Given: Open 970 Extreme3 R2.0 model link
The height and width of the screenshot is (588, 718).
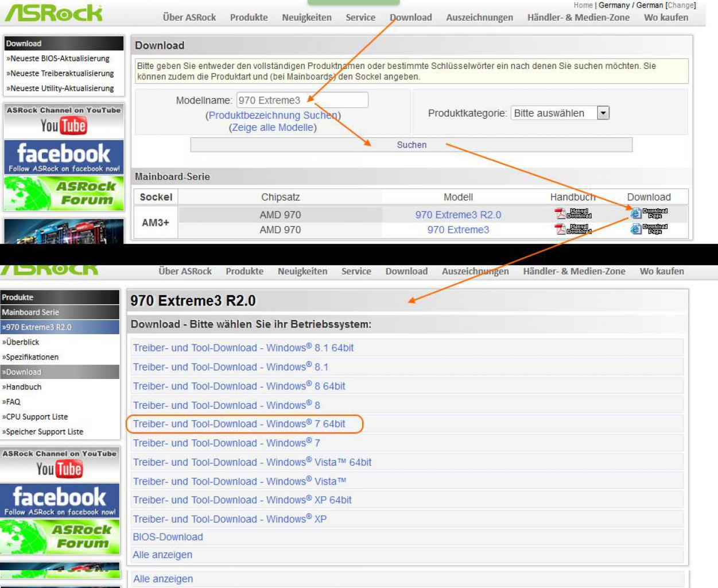Looking at the screenshot, I should point(458,215).
